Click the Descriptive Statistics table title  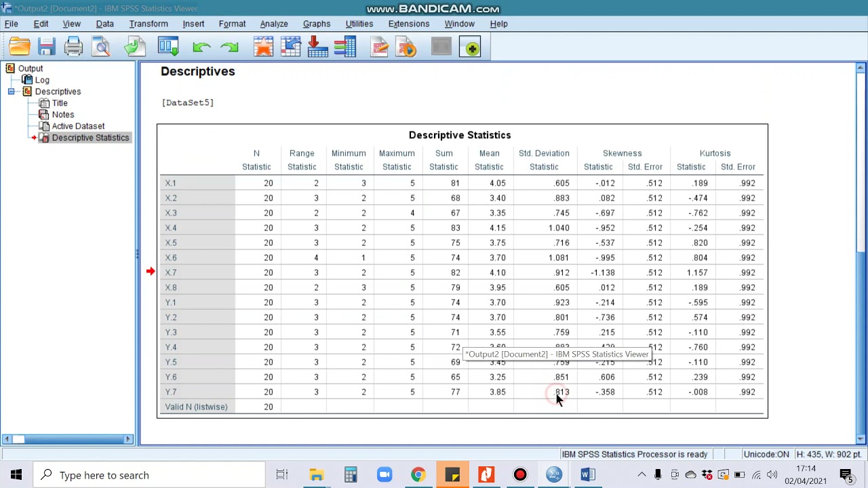[460, 135]
